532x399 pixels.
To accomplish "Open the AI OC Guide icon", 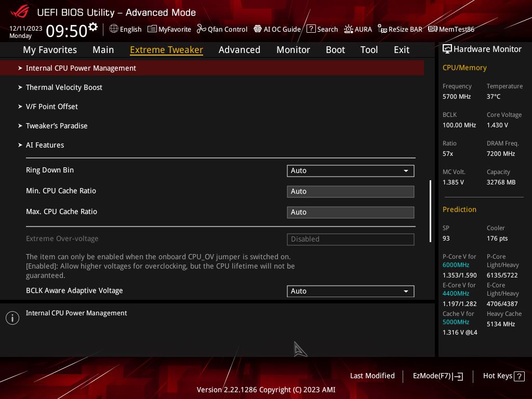I will click(x=258, y=29).
